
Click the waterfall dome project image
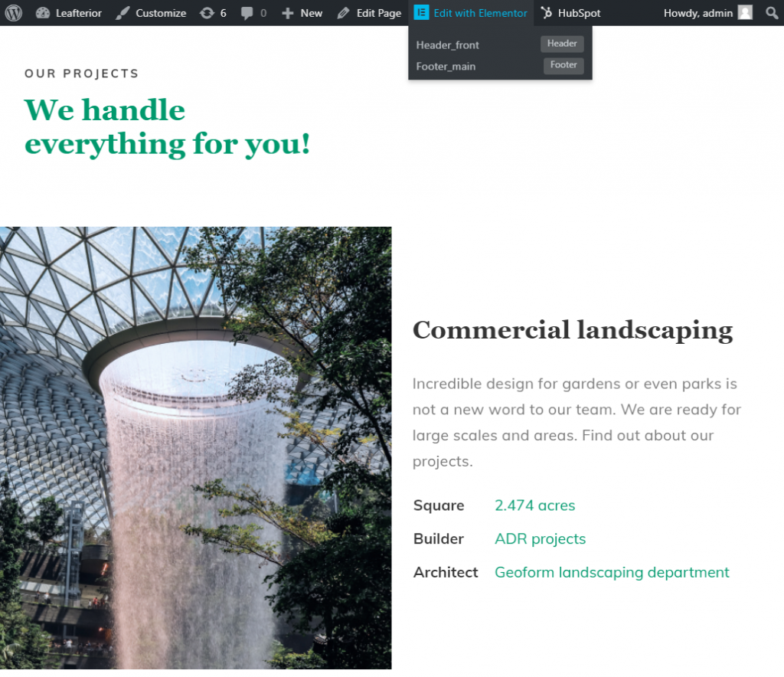(195, 448)
